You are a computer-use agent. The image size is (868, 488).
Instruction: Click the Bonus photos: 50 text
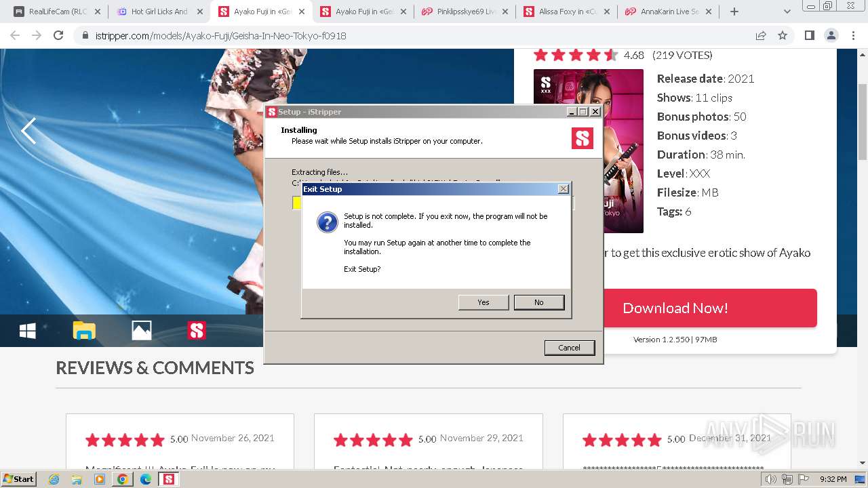click(702, 117)
